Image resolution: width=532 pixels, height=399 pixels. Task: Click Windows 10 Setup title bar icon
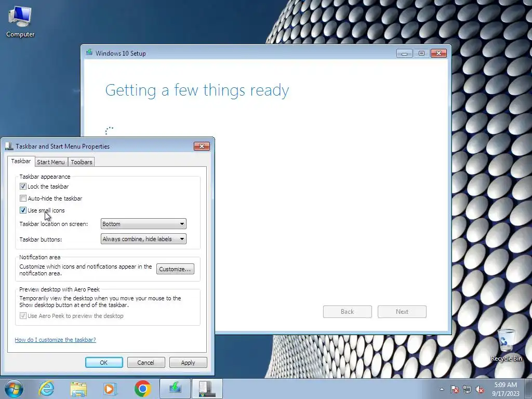tap(89, 52)
